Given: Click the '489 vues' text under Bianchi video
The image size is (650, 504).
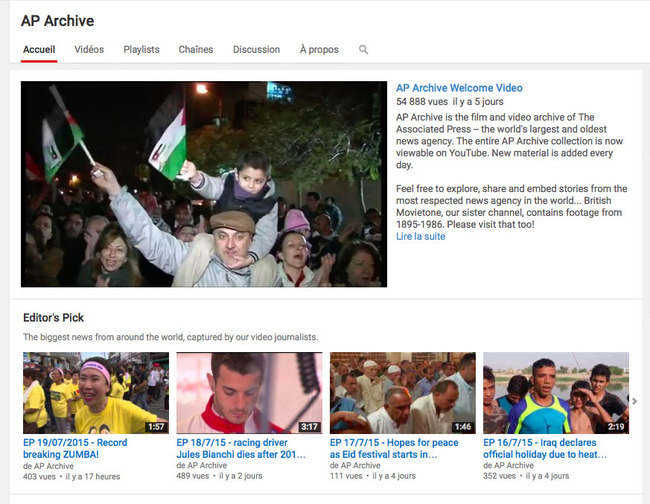Looking at the screenshot, I should pos(193,476).
